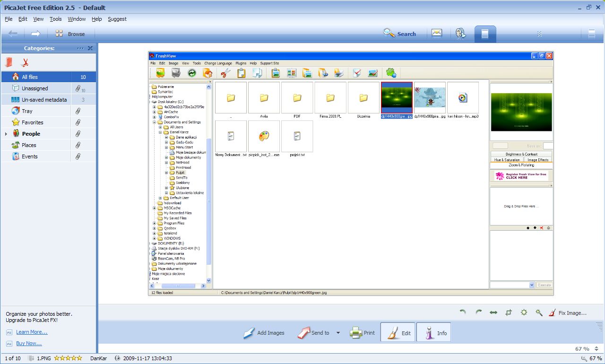Click the Info button
Viewport: 605px width, 364px height.
433,333
